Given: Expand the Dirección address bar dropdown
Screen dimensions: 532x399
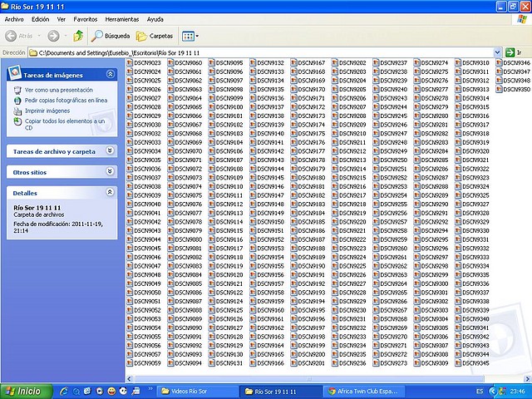Looking at the screenshot, I should pyautogui.click(x=497, y=52).
